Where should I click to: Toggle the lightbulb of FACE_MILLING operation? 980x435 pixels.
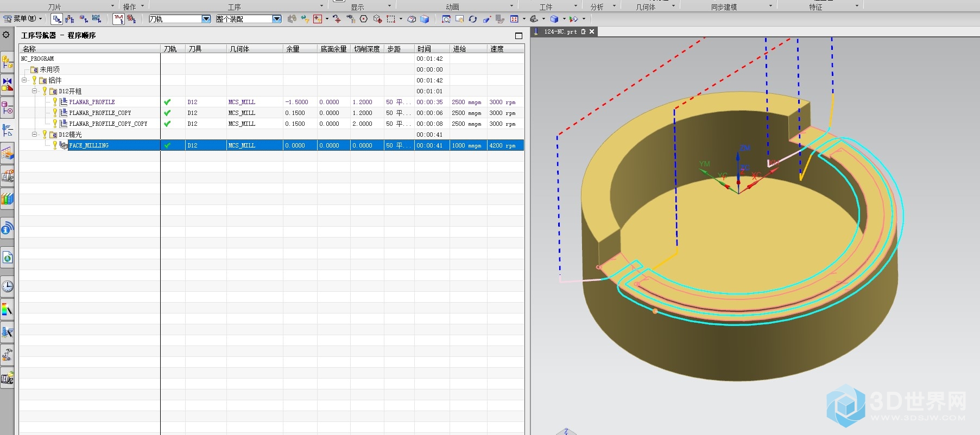55,145
